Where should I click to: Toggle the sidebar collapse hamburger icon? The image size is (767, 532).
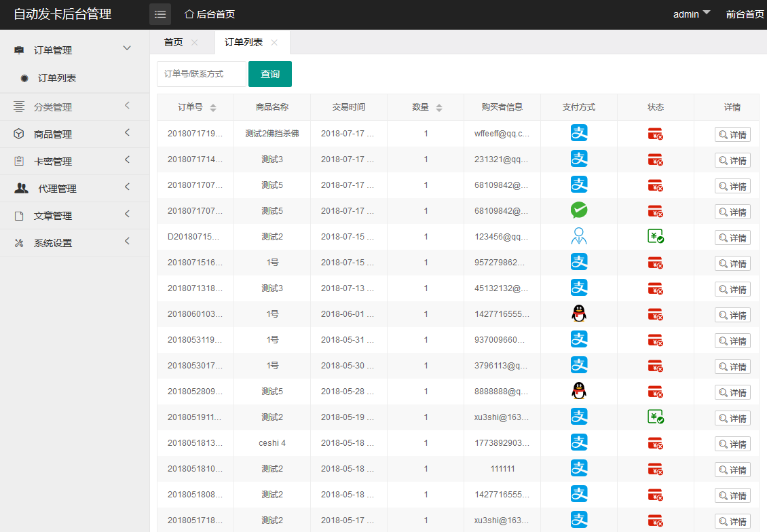160,14
